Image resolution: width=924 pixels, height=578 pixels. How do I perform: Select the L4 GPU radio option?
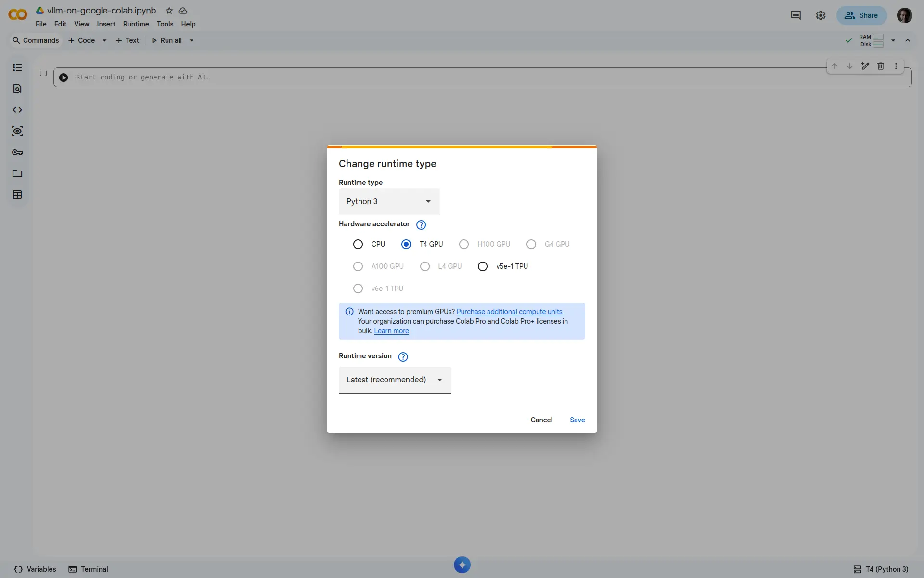point(425,266)
